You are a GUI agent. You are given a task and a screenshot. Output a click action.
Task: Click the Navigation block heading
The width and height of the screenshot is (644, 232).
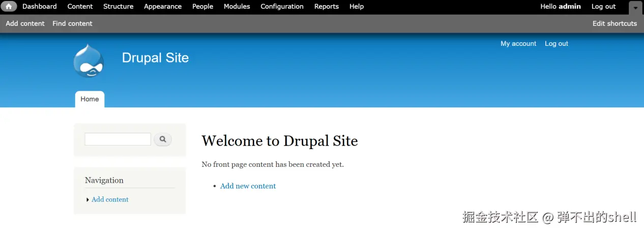pyautogui.click(x=104, y=180)
